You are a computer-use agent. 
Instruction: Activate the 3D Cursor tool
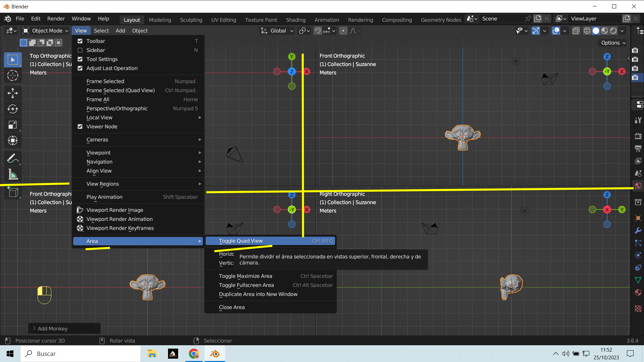point(13,76)
